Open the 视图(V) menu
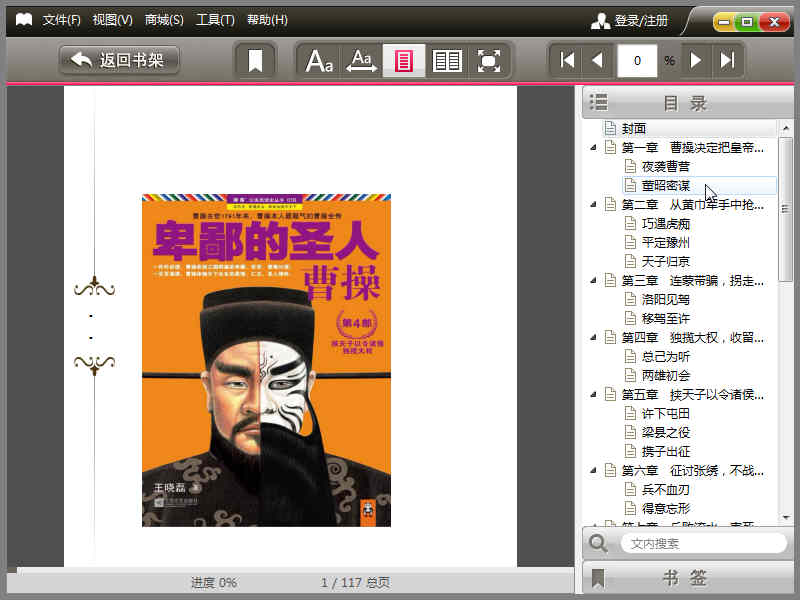 [112, 20]
